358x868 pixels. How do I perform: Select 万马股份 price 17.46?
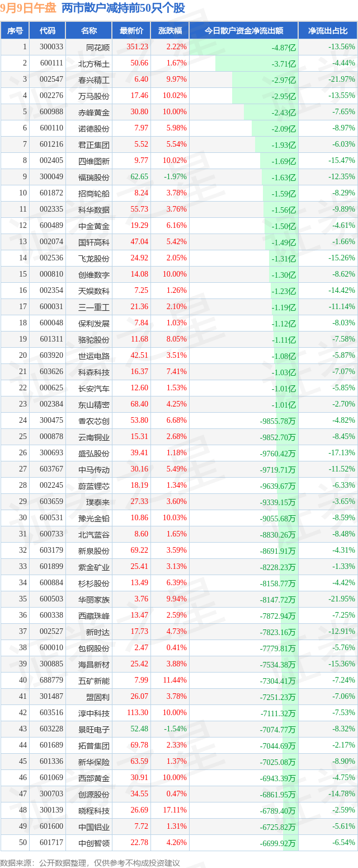139,96
